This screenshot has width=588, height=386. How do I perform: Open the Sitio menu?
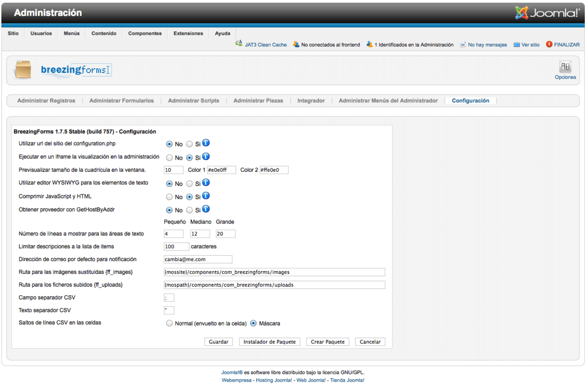[x=13, y=33]
